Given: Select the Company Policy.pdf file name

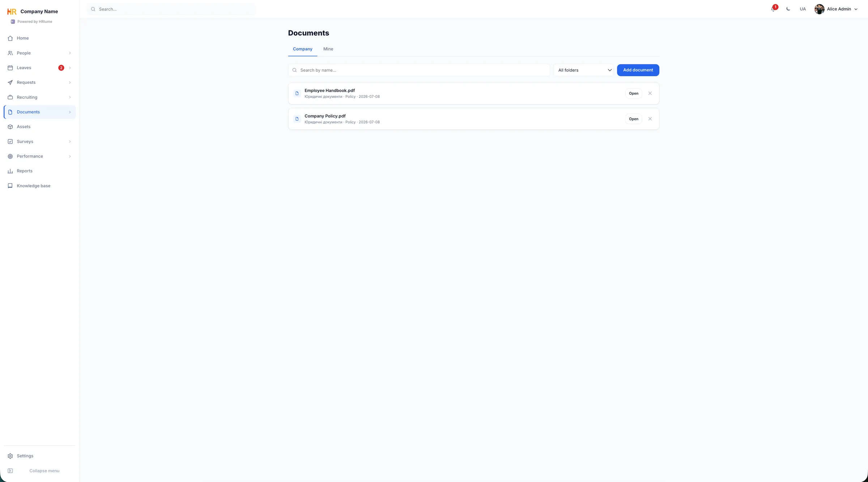Looking at the screenshot, I should 325,116.
